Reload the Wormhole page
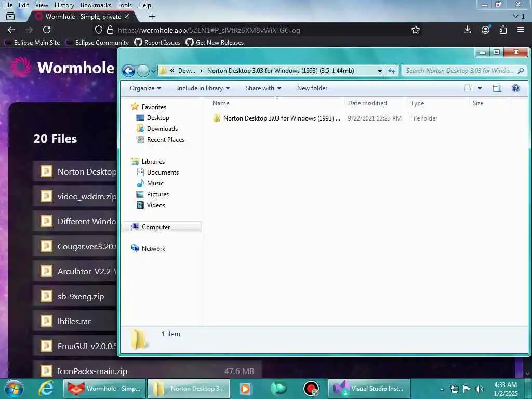The image size is (532, 399). [x=47, y=30]
